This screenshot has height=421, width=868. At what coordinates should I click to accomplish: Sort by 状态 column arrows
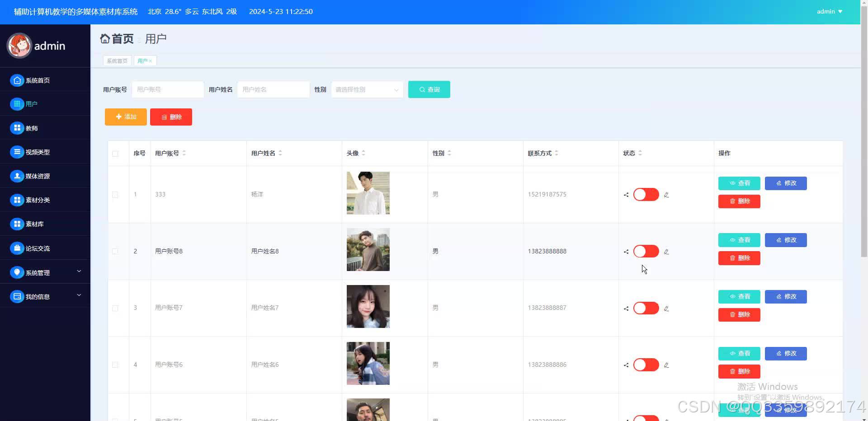click(640, 153)
